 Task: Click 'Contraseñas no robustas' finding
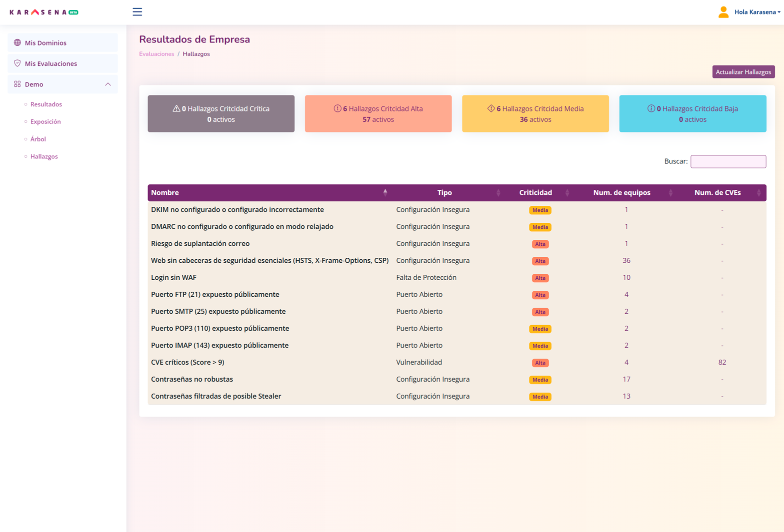[192, 380]
